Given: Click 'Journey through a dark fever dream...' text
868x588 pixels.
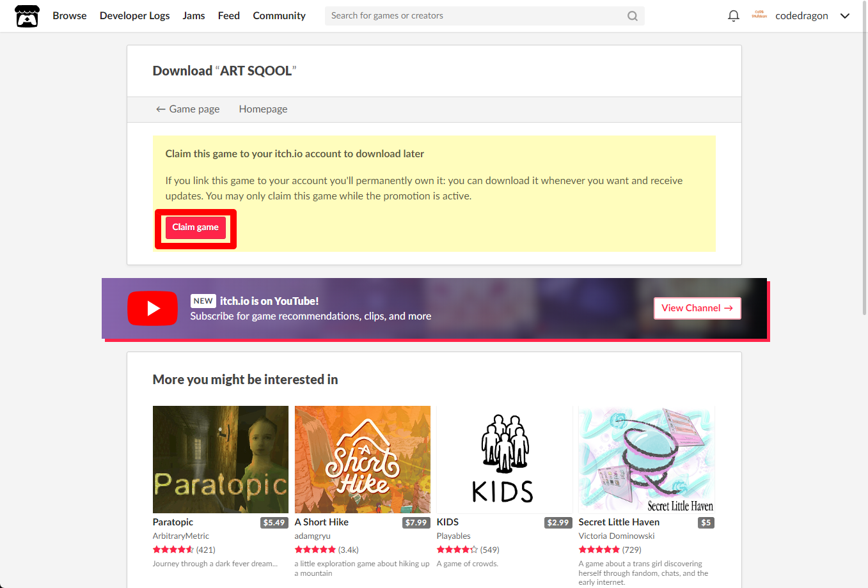Looking at the screenshot, I should point(216,564).
